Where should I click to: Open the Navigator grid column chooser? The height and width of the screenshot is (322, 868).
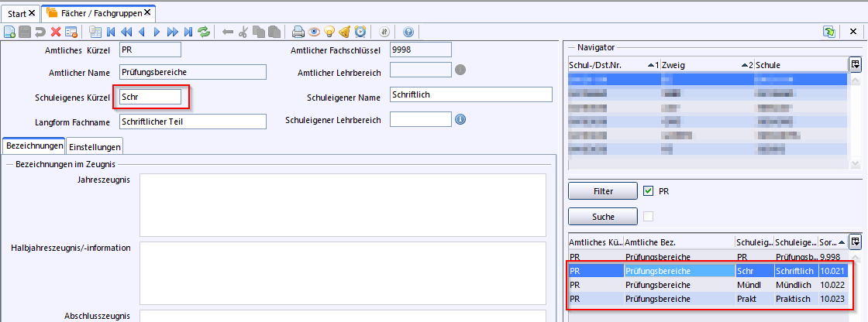[855, 64]
